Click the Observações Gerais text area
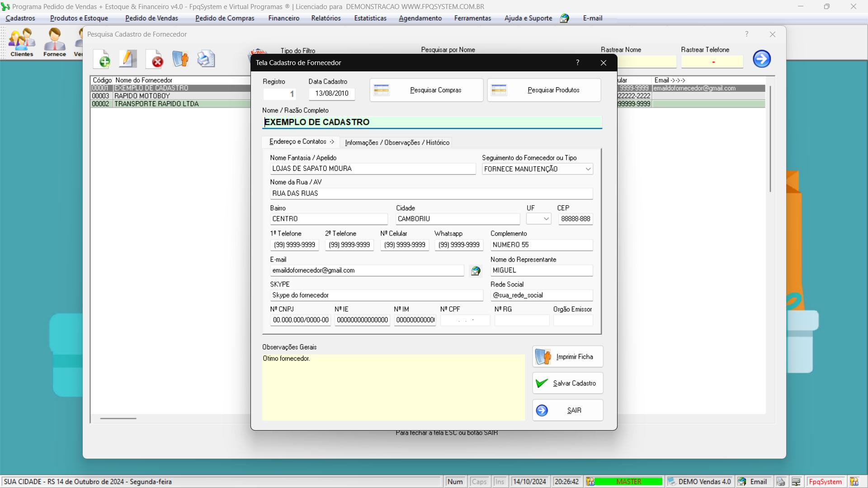 click(393, 388)
